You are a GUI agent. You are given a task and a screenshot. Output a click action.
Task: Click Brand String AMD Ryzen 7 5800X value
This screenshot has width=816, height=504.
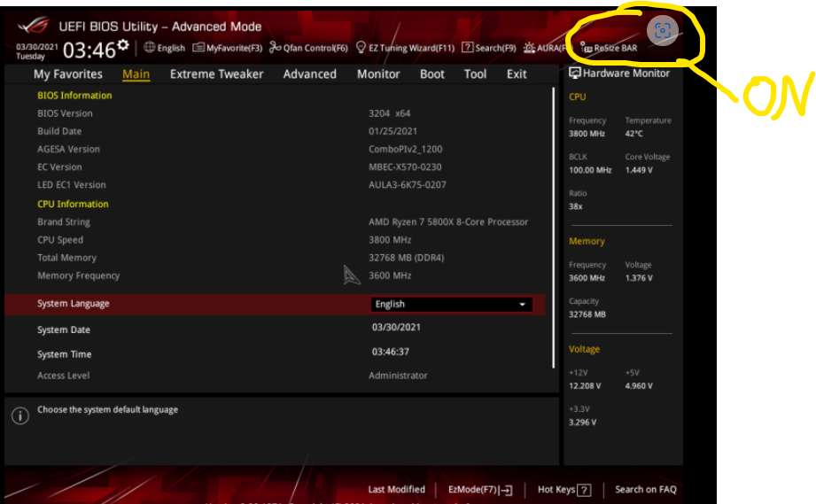point(448,222)
